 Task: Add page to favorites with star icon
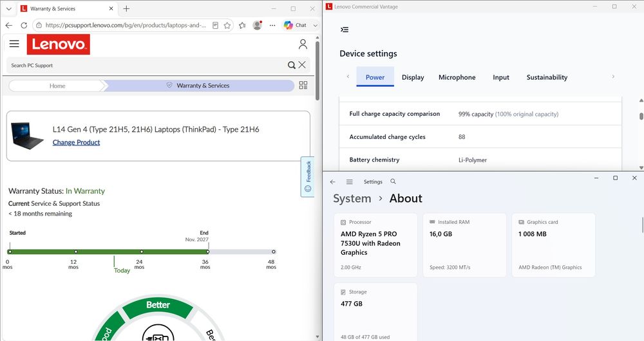[x=227, y=26]
